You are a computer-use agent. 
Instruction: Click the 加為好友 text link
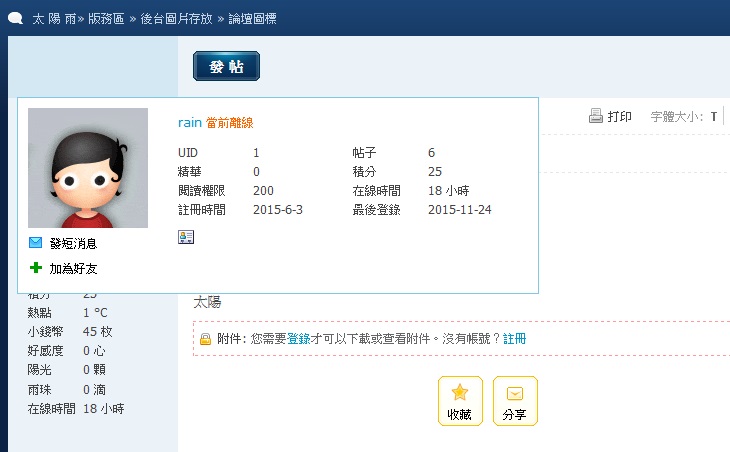tap(73, 268)
